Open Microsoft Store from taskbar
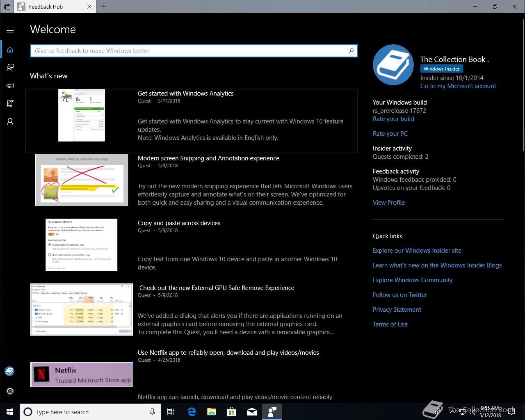The height and width of the screenshot is (420, 525). pos(231,412)
